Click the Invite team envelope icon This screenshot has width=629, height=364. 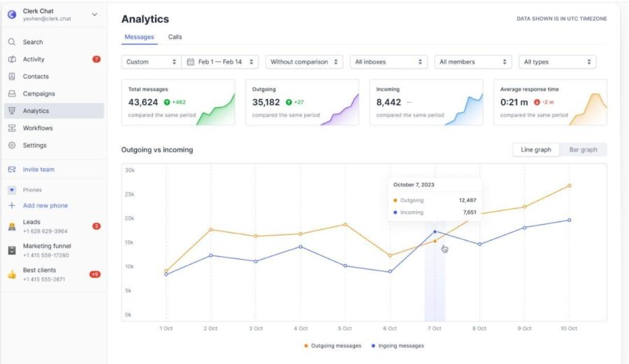point(12,169)
